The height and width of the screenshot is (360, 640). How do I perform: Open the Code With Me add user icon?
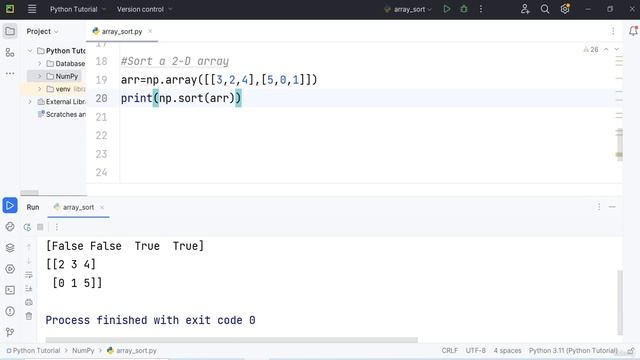(x=525, y=9)
